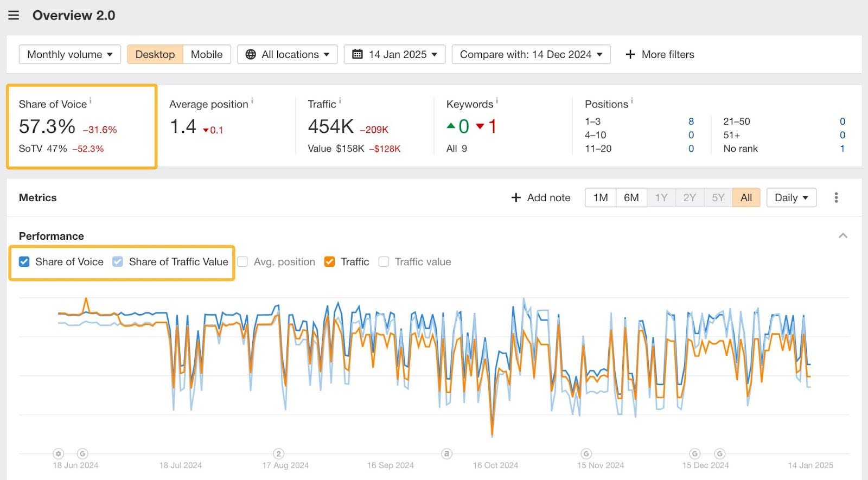
Task: Click the calendar icon beside 14 Jan 2025
Action: [358, 54]
